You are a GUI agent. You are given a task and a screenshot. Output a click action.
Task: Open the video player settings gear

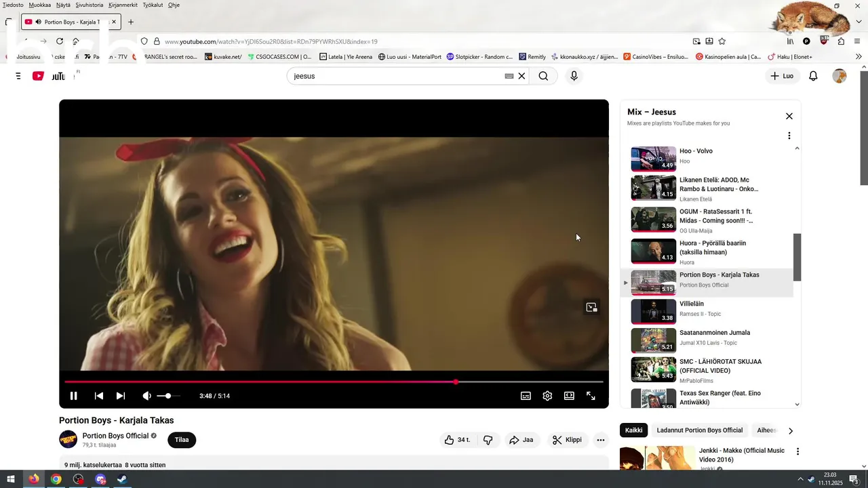[547, 396]
